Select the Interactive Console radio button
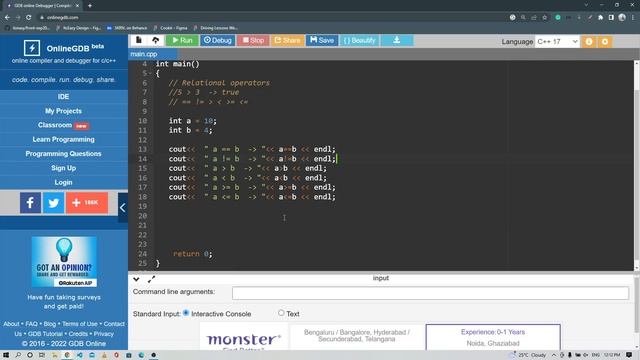 pyautogui.click(x=186, y=313)
